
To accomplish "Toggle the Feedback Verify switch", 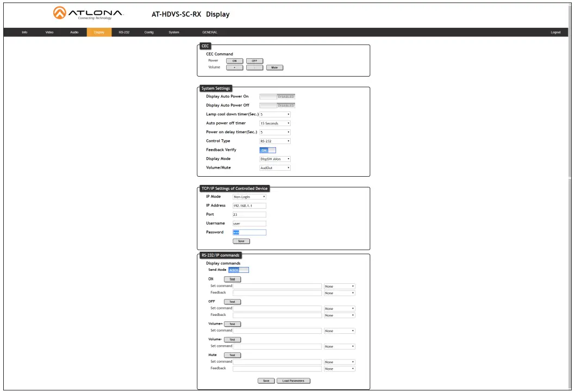I will click(268, 151).
